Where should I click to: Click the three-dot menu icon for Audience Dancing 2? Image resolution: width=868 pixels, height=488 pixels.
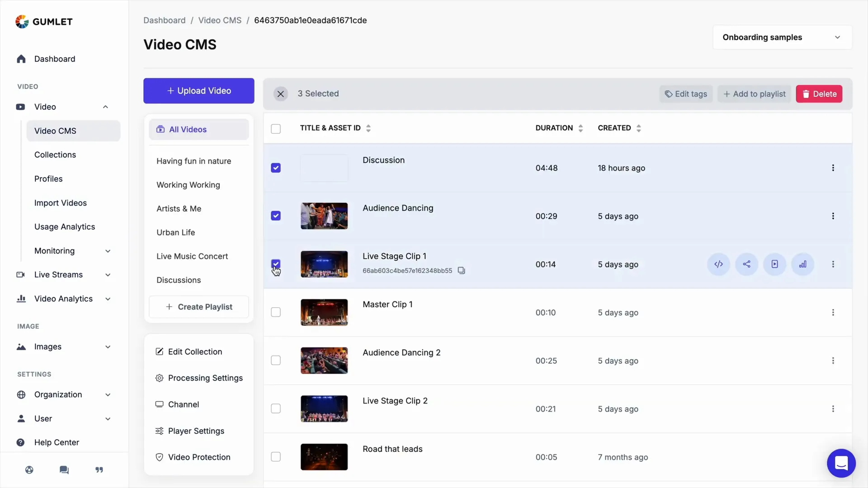(x=834, y=361)
